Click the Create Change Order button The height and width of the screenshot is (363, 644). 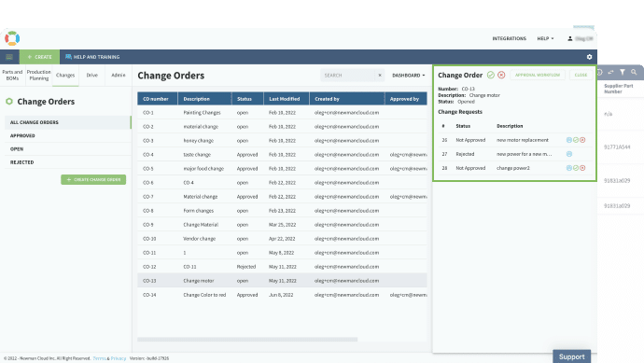pyautogui.click(x=93, y=179)
